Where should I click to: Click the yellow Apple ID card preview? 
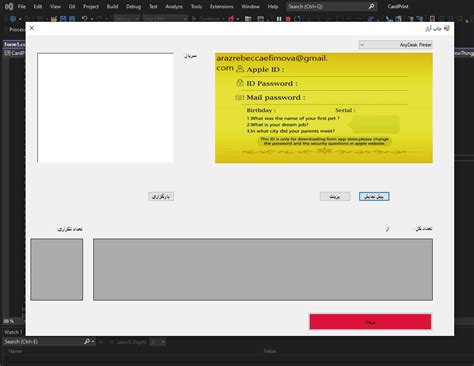click(x=324, y=108)
